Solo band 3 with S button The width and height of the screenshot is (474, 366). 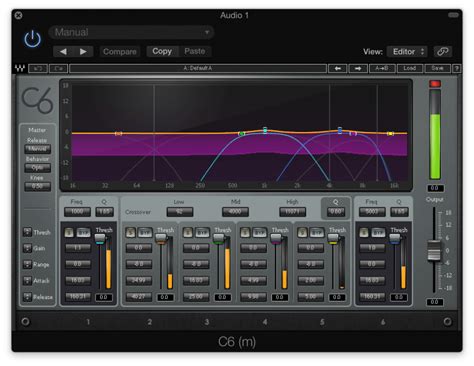pyautogui.click(x=188, y=232)
